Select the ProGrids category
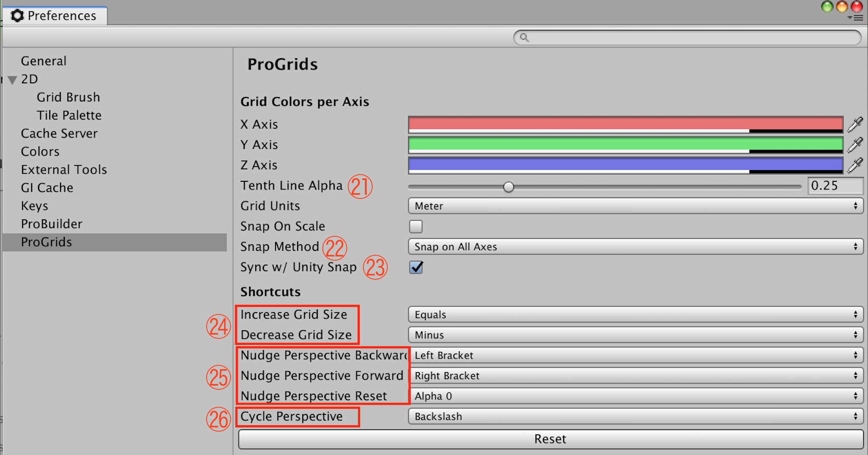 click(115, 242)
